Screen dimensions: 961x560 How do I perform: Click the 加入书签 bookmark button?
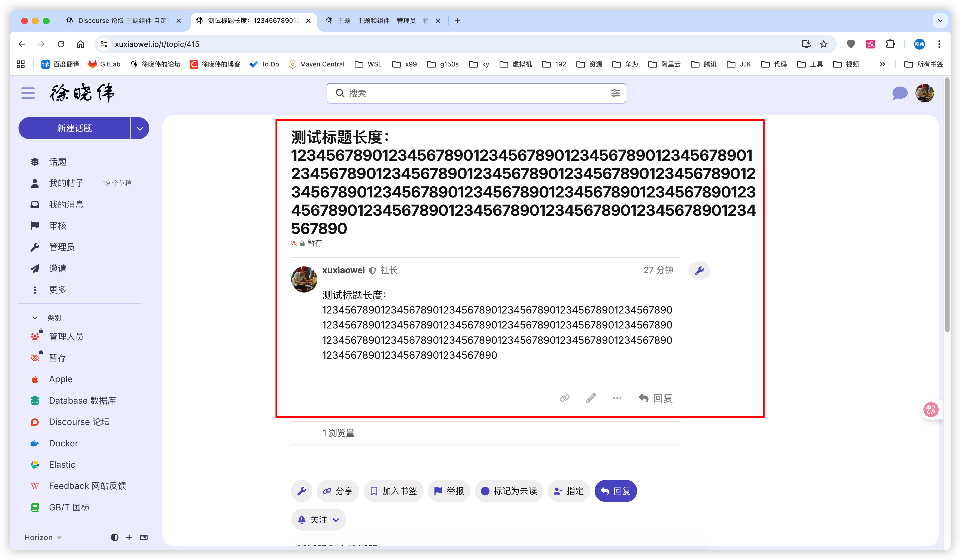(393, 491)
